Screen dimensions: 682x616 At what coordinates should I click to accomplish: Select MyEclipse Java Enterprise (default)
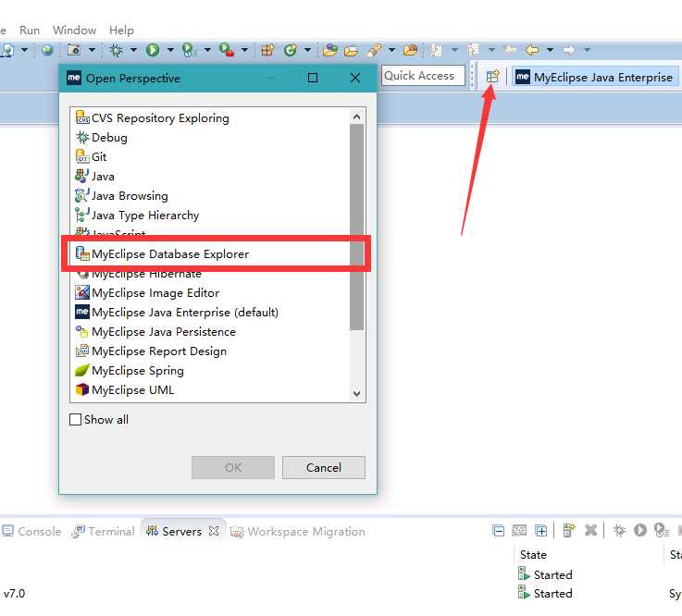[x=210, y=312]
